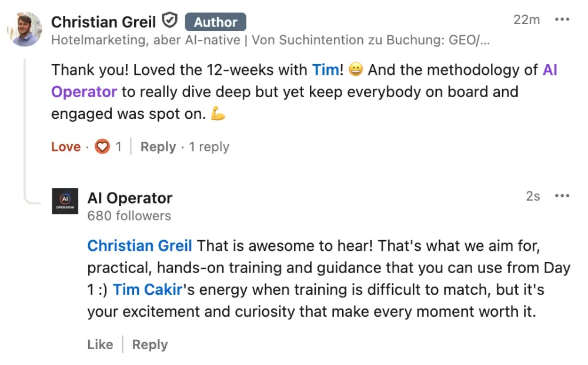
Task: Open the purple "AI Operator" mention link
Action: click(x=84, y=92)
